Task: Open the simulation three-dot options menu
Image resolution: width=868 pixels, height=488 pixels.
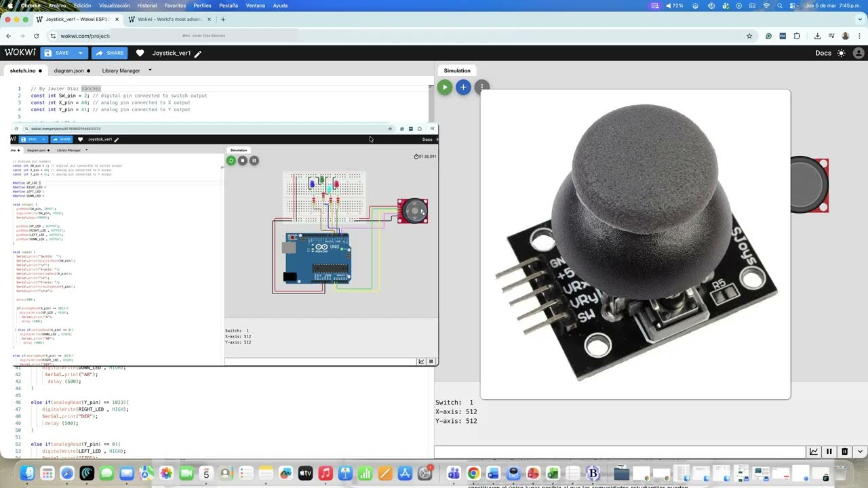Action: (481, 87)
